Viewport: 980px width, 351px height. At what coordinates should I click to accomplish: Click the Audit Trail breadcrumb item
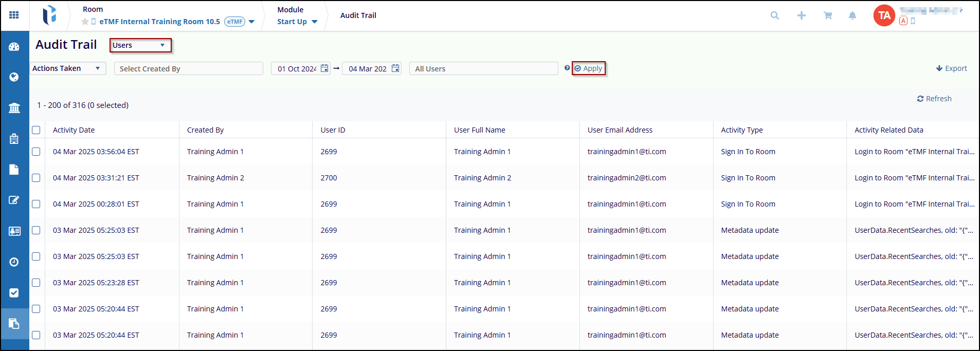358,15
